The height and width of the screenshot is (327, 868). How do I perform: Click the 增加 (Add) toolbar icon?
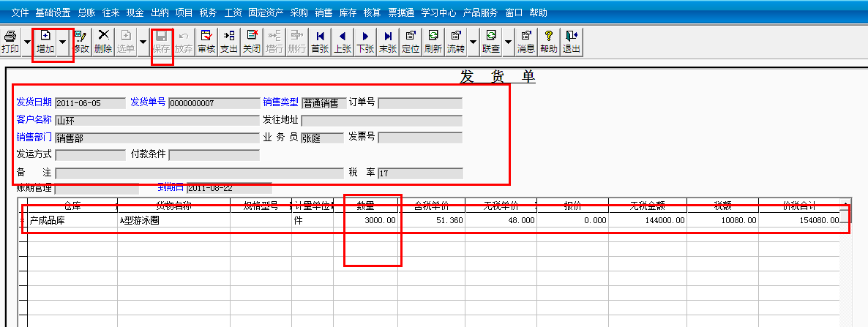(45, 42)
